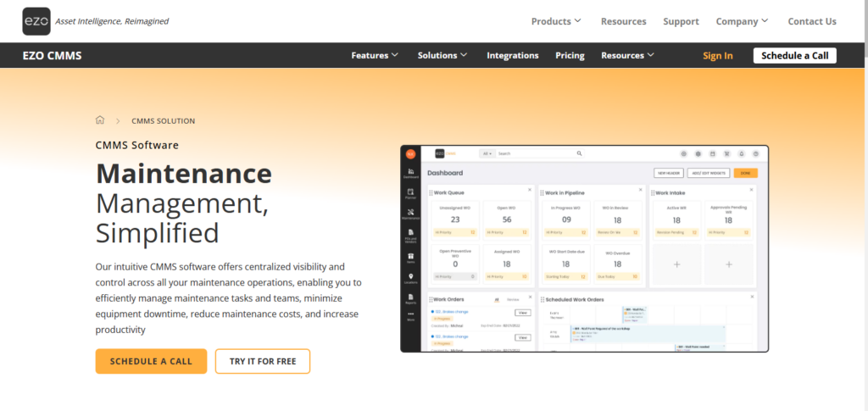Viewport: 868px width, 411px height.
Task: Click the CMMS SOLUTION breadcrumb
Action: 164,120
